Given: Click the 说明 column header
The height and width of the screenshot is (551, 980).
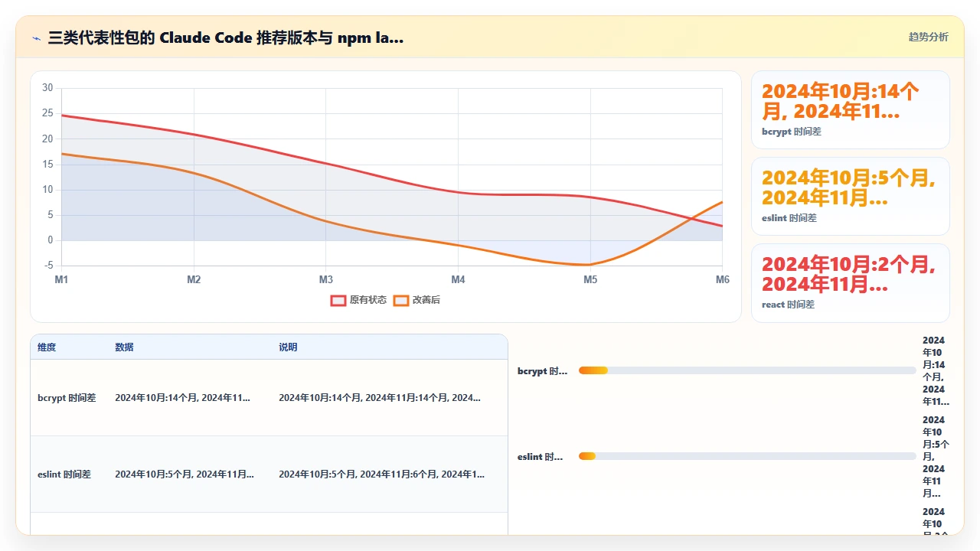Looking at the screenshot, I should [288, 347].
